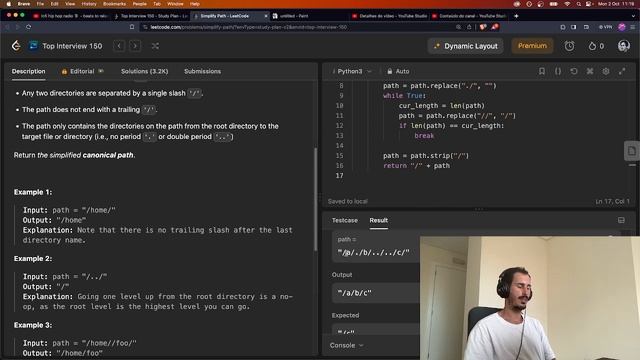
Task: Open the Brave menu in menu bar
Action: coord(24,4)
